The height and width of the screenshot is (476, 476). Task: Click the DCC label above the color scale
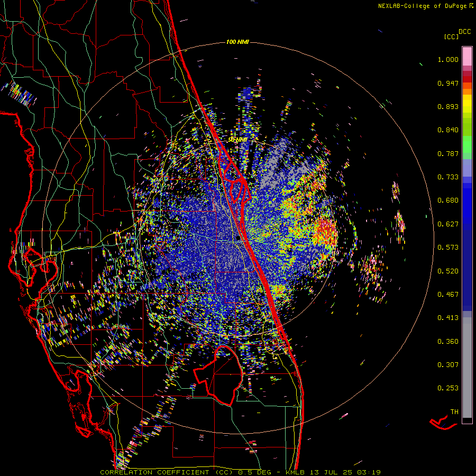point(464,32)
